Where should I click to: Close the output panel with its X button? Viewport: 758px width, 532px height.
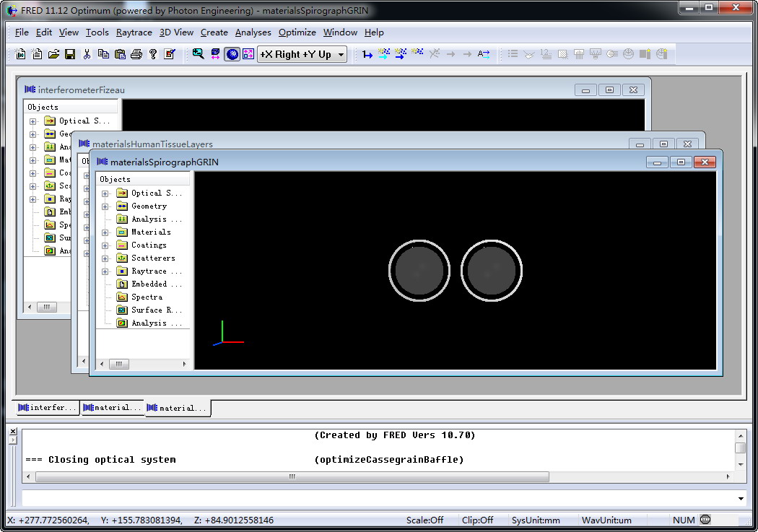click(13, 431)
